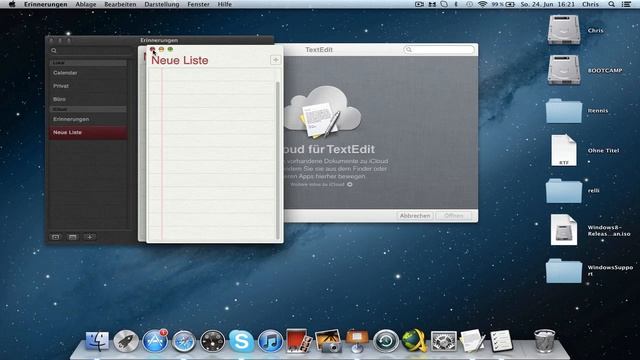Open the Trash in the Dock
This screenshot has width=640, height=360.
[x=544, y=341]
